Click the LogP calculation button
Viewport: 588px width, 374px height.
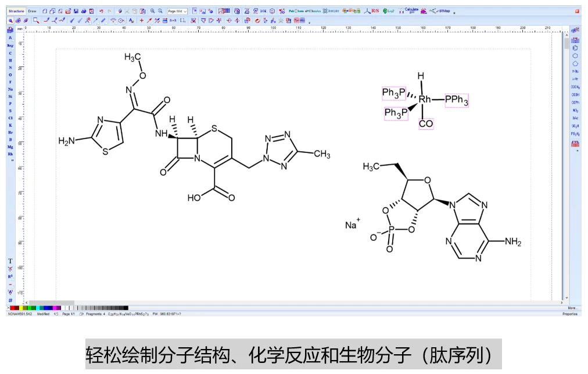click(388, 11)
